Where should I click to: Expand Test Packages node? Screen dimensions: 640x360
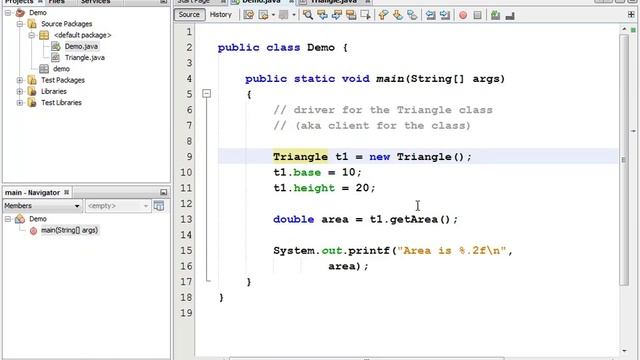(20, 80)
